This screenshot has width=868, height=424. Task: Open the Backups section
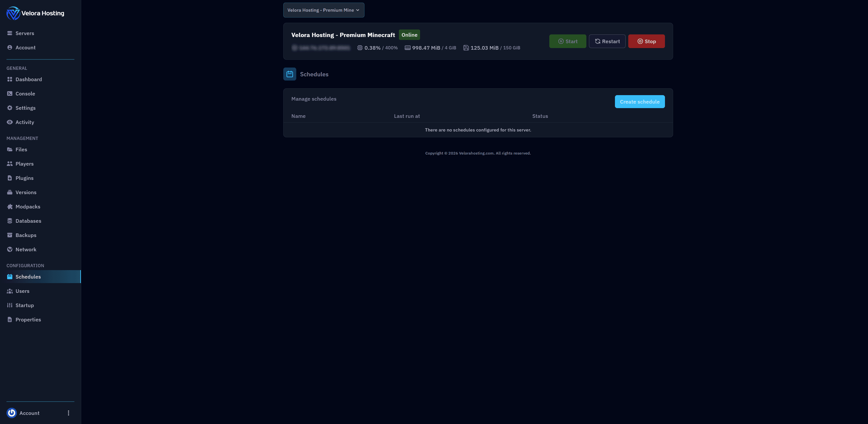[26, 235]
